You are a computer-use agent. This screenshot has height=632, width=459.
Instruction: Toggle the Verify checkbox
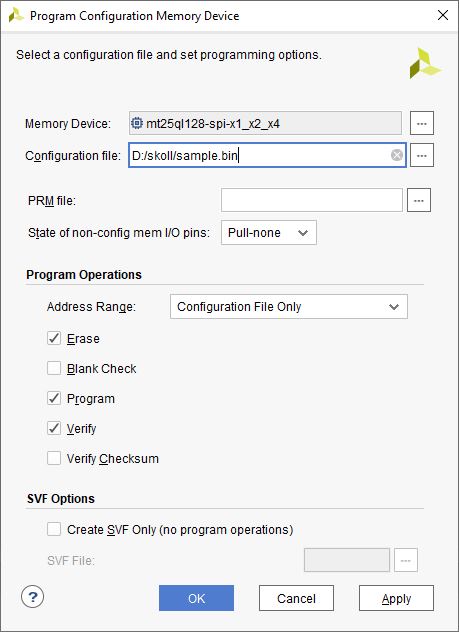click(54, 428)
